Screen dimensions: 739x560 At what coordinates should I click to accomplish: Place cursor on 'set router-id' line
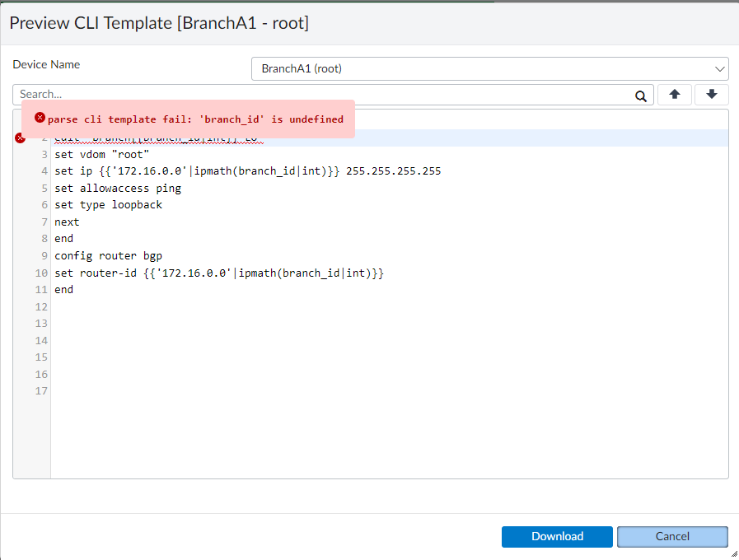tap(219, 273)
